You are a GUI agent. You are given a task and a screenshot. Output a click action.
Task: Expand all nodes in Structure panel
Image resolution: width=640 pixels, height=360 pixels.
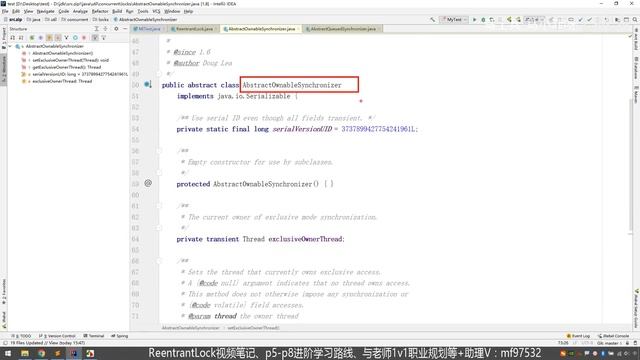point(97,29)
